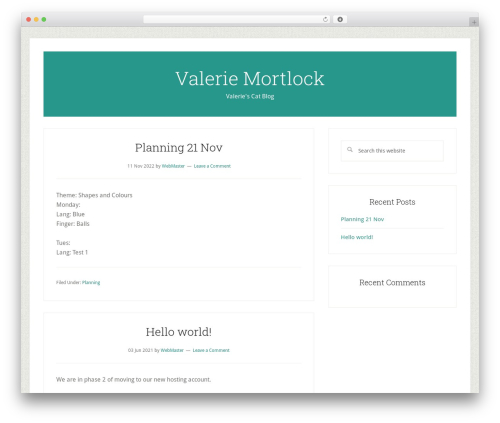Open the Hello world! post heading

(179, 332)
